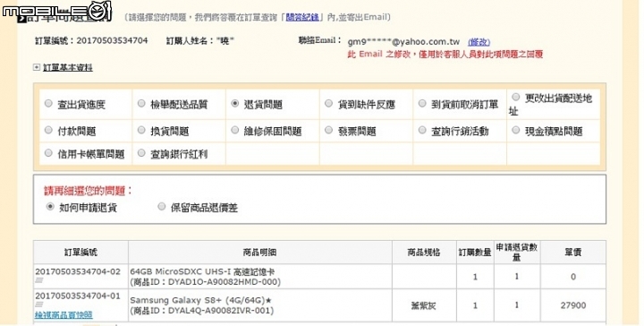Click the Mobile01 logo
Viewport: 644px width, 326px height.
56,11
